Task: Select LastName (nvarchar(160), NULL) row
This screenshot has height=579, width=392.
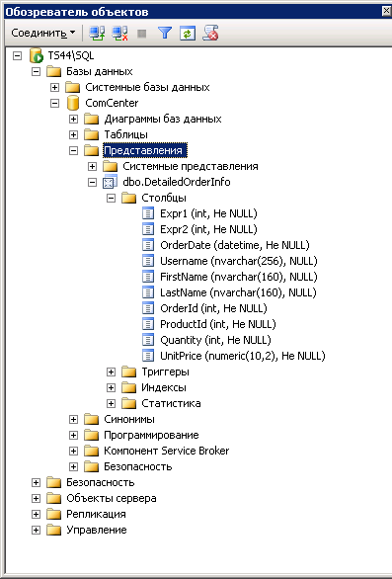Action: coord(238,292)
